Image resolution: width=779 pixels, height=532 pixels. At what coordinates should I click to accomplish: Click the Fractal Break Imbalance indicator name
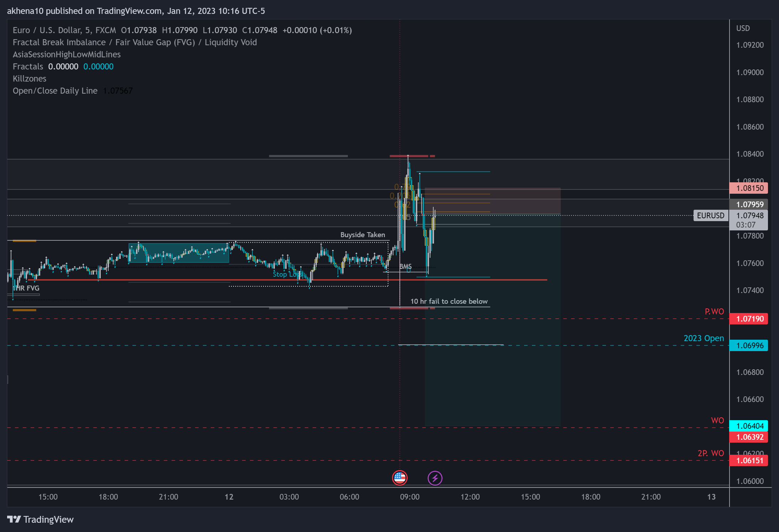[135, 42]
